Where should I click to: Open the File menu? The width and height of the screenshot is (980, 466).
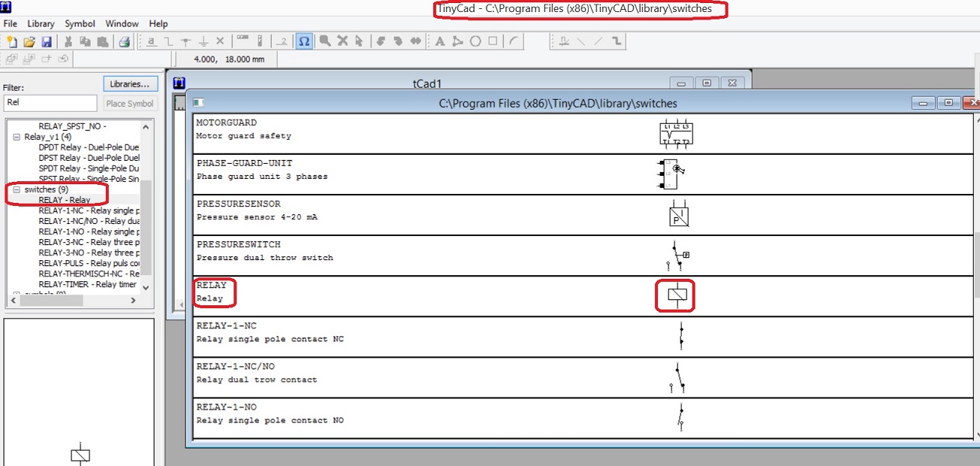pos(11,23)
